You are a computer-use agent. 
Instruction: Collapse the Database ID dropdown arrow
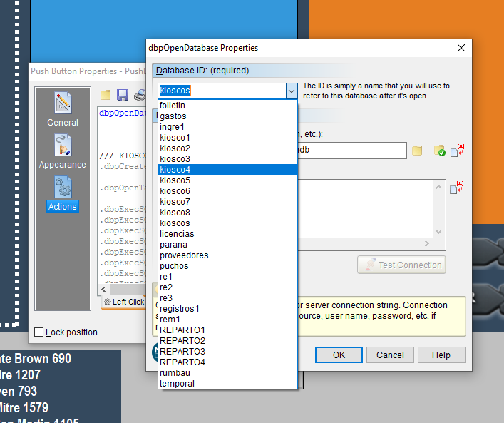[x=291, y=91]
